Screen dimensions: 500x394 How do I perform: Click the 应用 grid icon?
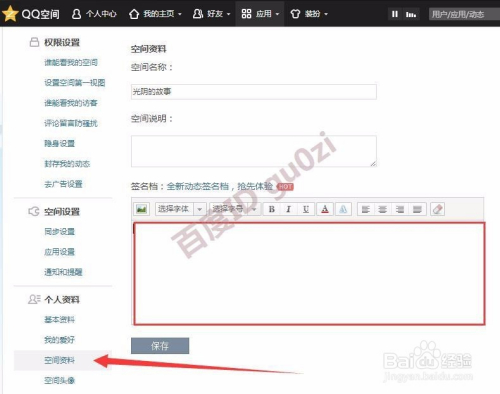point(246,14)
